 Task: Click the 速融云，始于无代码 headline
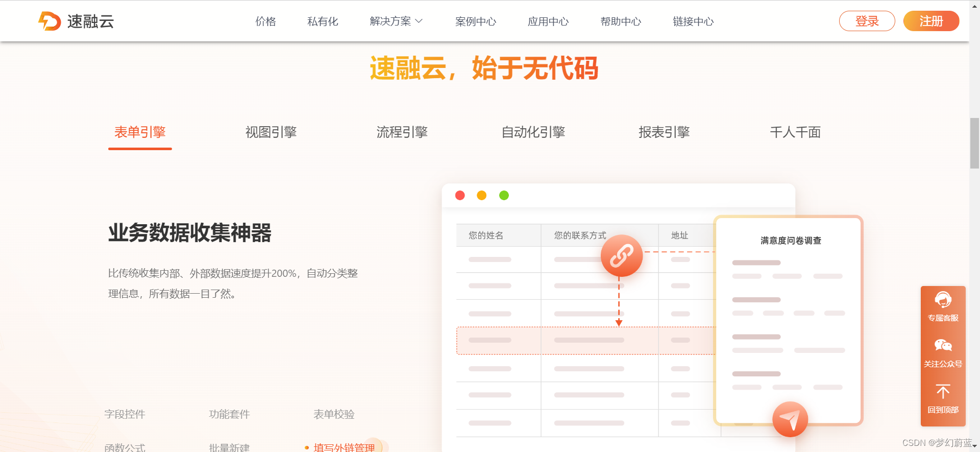pos(484,68)
